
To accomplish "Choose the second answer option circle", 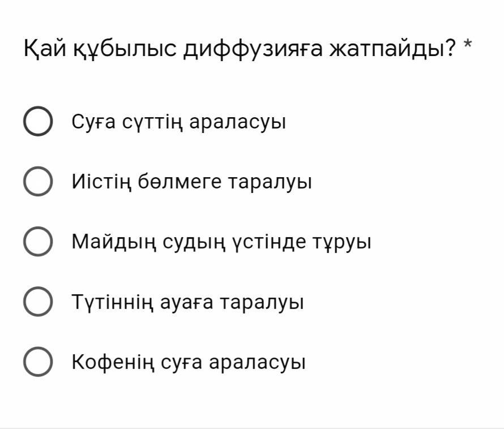I will coord(38,181).
